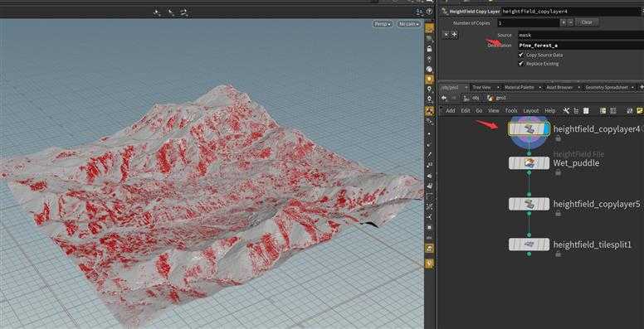Go back in network path history
This screenshot has width=644, height=329.
[444, 98]
